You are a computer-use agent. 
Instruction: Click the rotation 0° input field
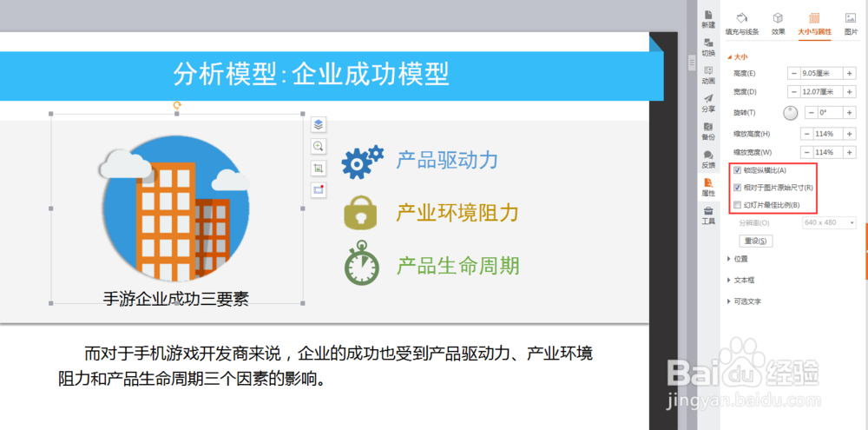[831, 112]
